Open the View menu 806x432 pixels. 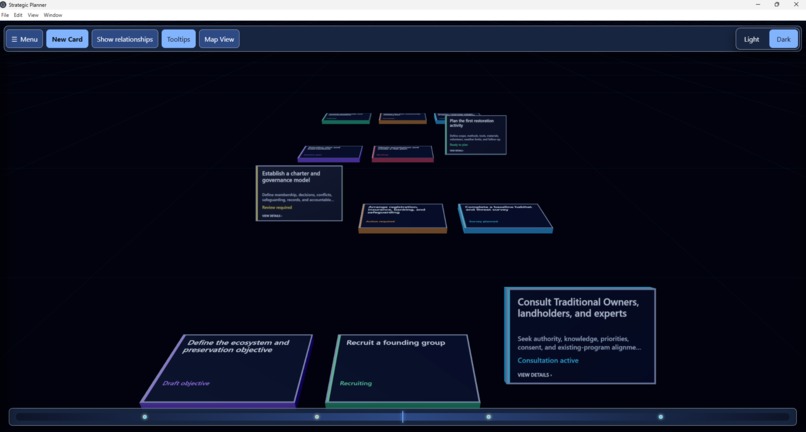(33, 15)
